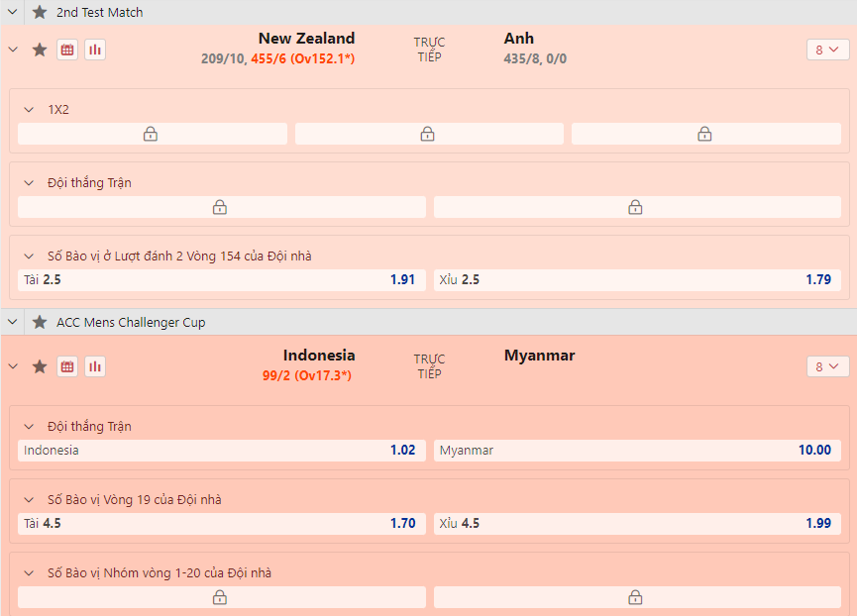Open the 8 markets dropdown for Indonesia match

click(x=827, y=366)
